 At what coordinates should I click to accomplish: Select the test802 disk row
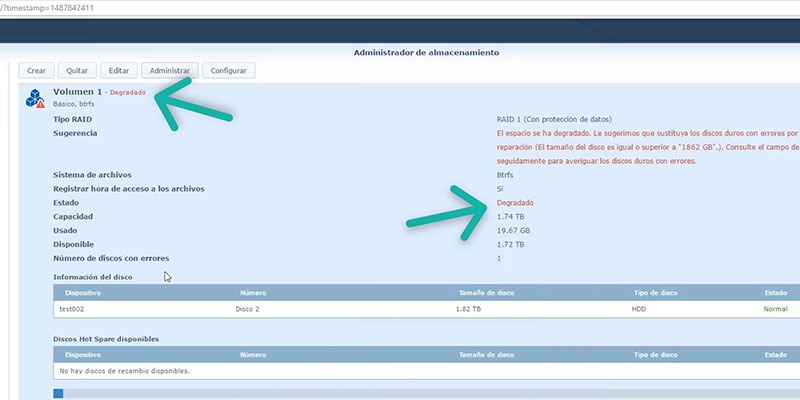click(x=427, y=309)
